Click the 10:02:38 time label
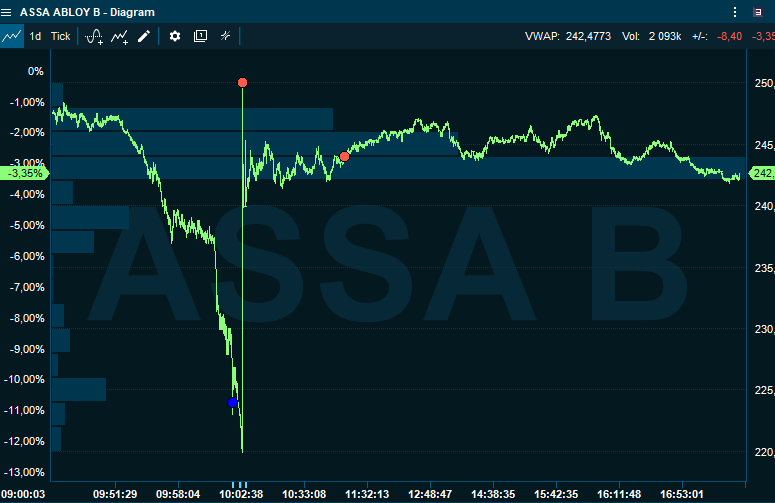 (x=241, y=494)
